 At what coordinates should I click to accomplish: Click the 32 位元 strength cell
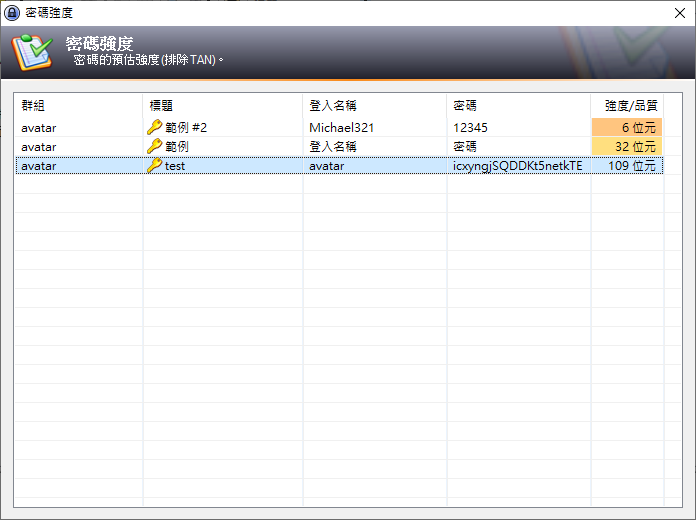click(627, 146)
